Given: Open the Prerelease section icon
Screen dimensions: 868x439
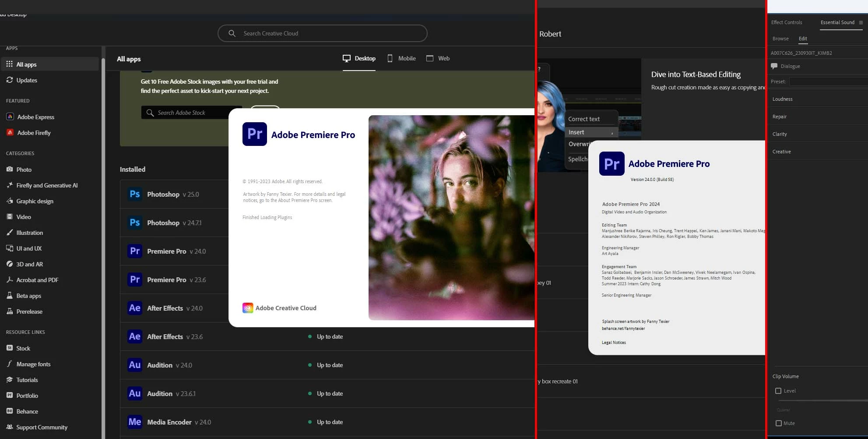Looking at the screenshot, I should click(10, 311).
